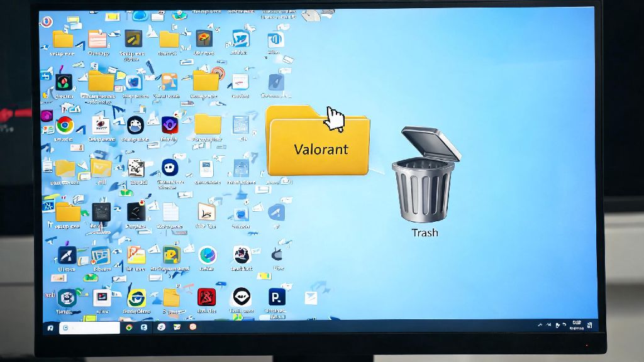This screenshot has width=644, height=362.
Task: Open the green square yellow P icon
Action: tap(171, 255)
